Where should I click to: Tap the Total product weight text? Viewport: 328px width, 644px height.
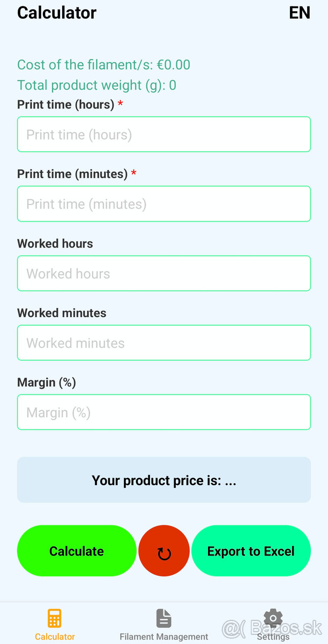point(96,85)
